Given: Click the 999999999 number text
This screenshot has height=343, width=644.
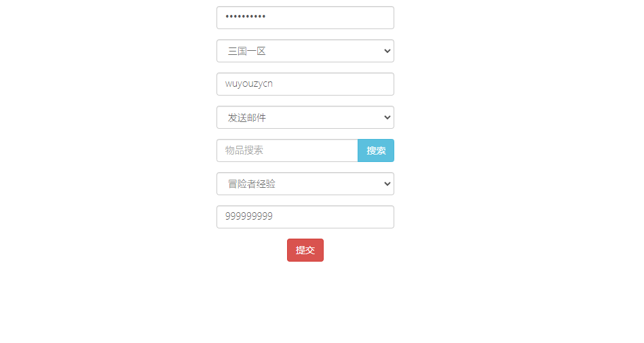Looking at the screenshot, I should point(249,216).
